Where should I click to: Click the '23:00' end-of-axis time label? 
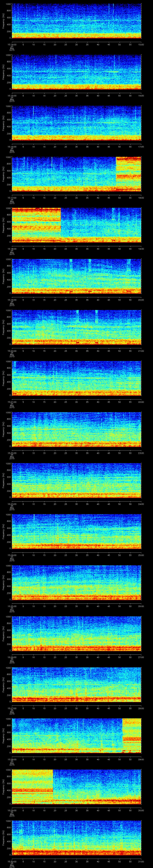[141, 453]
